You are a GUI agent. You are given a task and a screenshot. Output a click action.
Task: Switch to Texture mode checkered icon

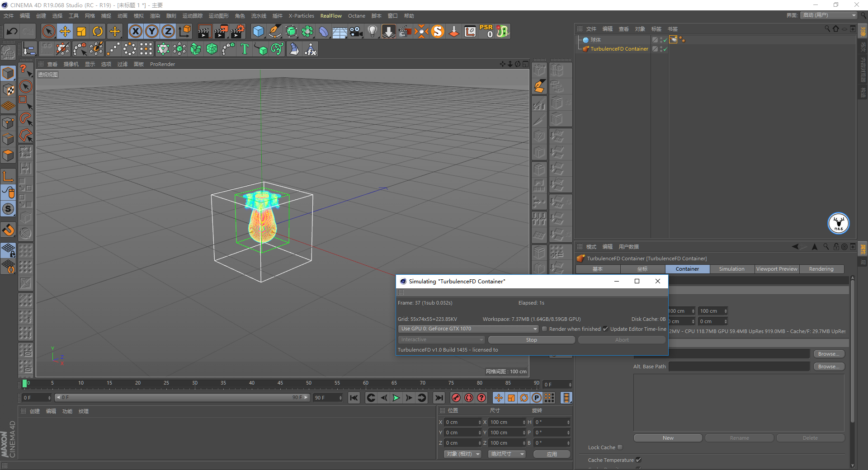pyautogui.click(x=8, y=89)
